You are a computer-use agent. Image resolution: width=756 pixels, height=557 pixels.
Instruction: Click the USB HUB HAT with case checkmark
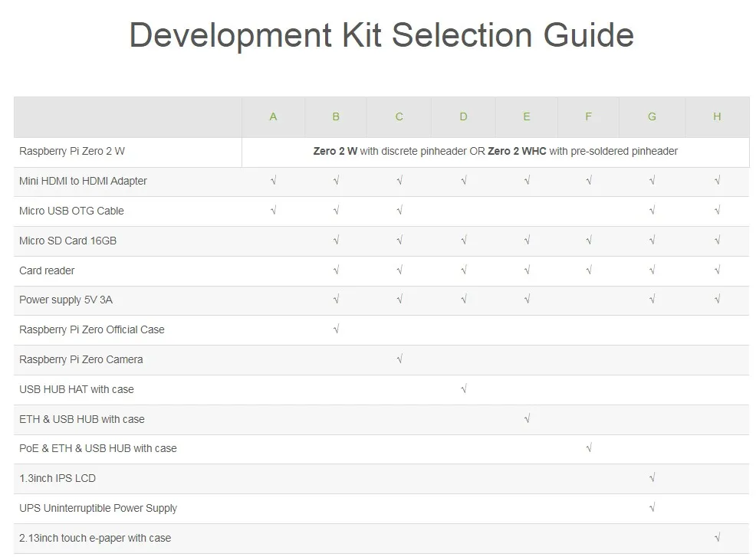click(463, 389)
